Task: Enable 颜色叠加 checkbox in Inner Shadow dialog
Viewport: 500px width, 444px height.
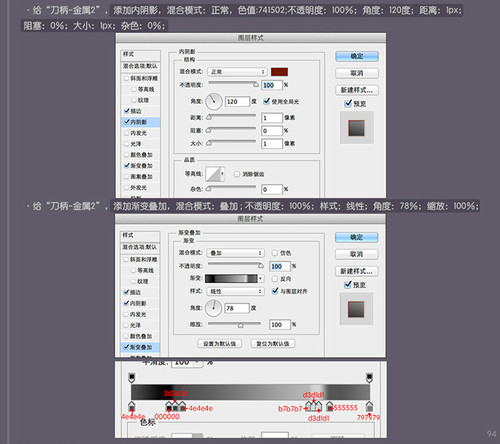Action: pyautogui.click(x=126, y=155)
